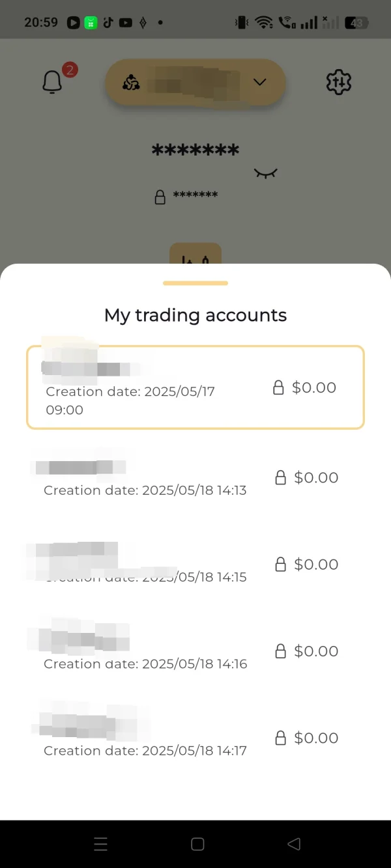Tap the account logo in selector pill

pyautogui.click(x=131, y=83)
